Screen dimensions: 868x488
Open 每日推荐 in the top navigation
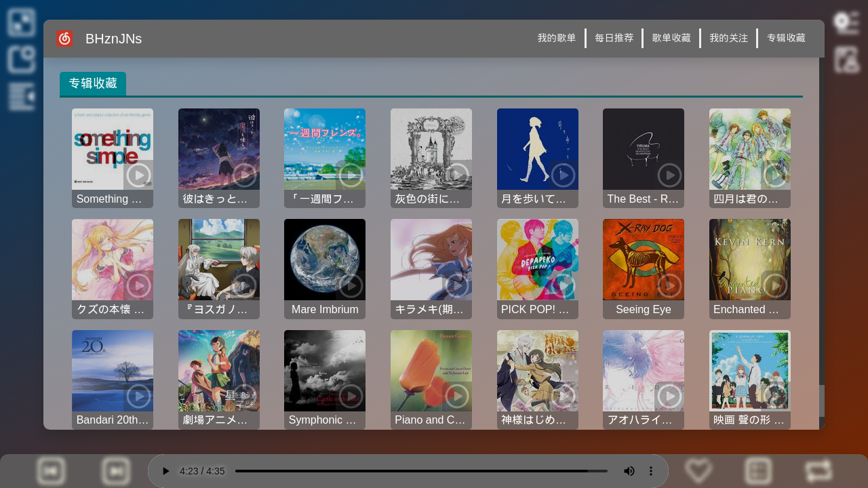pyautogui.click(x=614, y=38)
